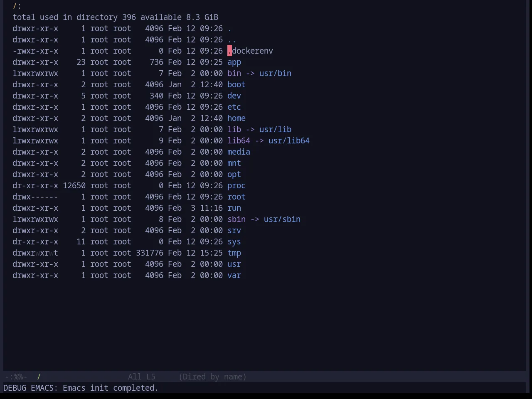Open the tmp directory
Screen dimensions: 532x399
click(234, 253)
